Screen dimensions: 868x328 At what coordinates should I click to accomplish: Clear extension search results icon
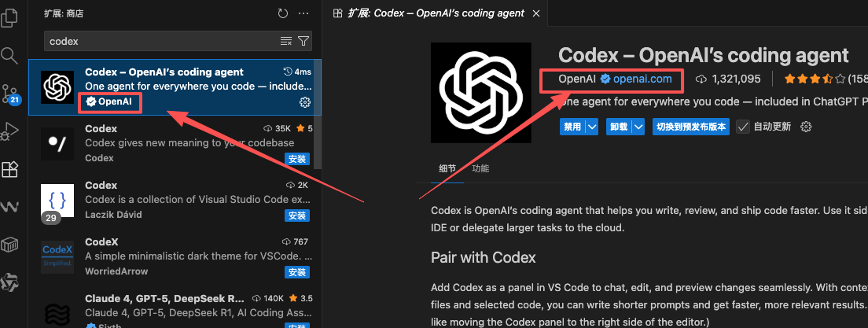pos(286,41)
